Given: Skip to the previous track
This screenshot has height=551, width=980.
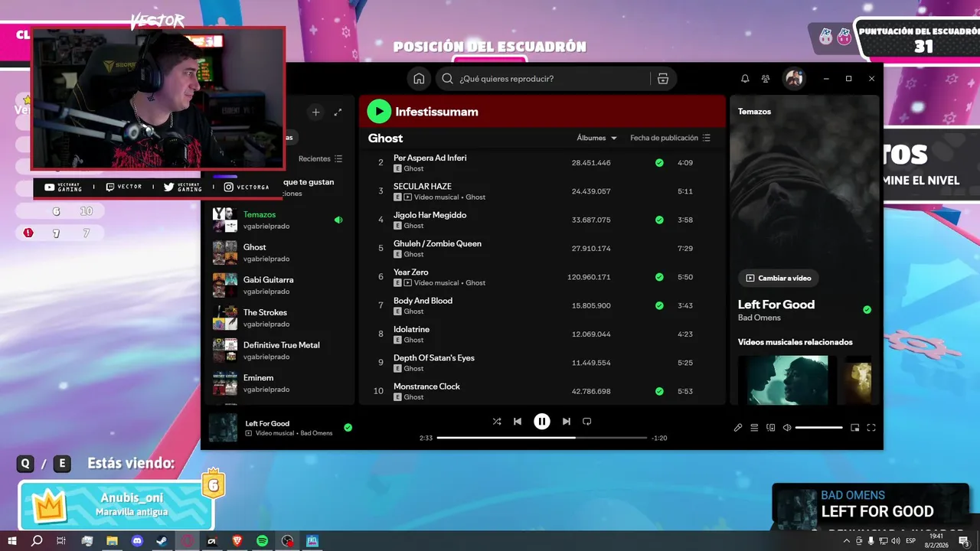Looking at the screenshot, I should [x=518, y=422].
